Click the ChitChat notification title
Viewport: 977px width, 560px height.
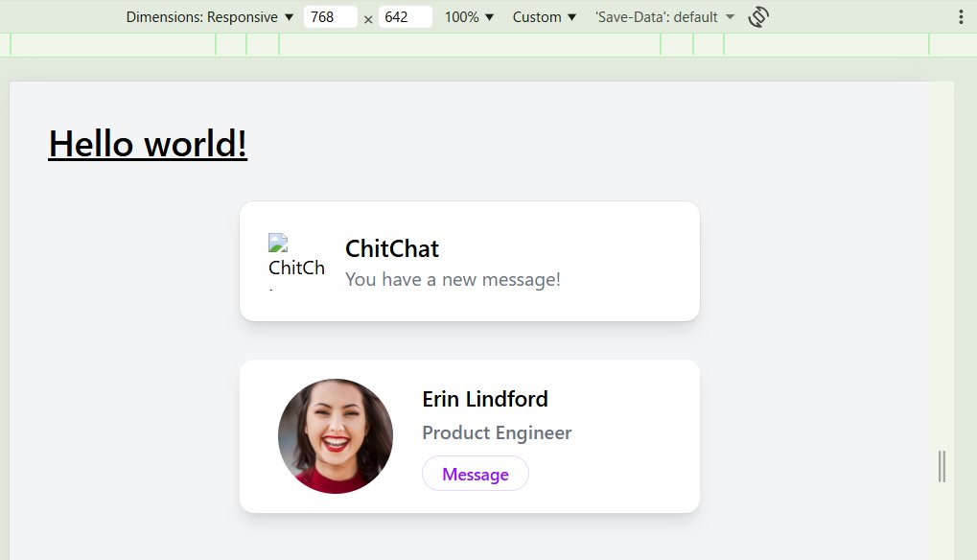392,248
